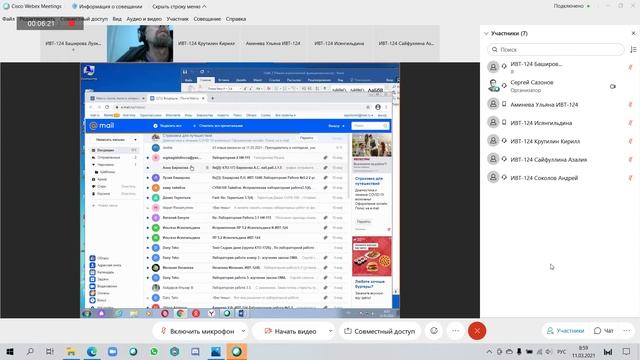
Task: Open the Чат panel button
Action: pyautogui.click(x=604, y=331)
